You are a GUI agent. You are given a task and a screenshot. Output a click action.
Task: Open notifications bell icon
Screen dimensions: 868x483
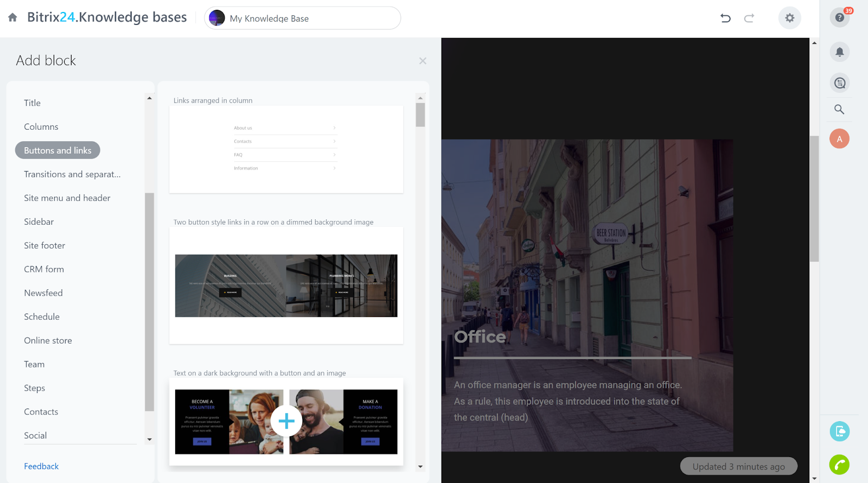pos(839,52)
